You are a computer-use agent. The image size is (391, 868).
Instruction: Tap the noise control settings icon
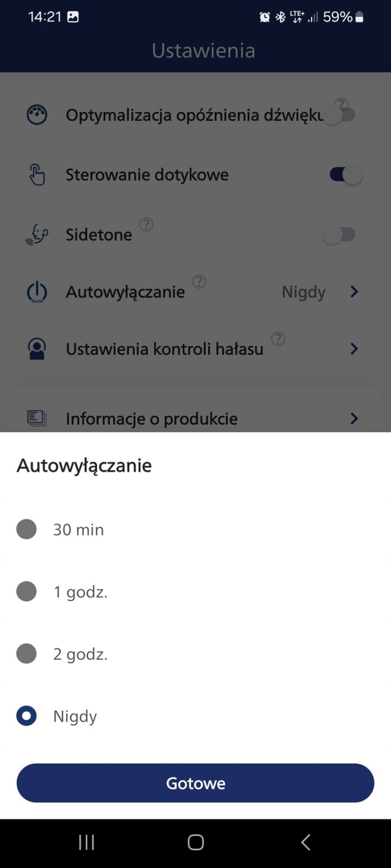click(x=37, y=349)
